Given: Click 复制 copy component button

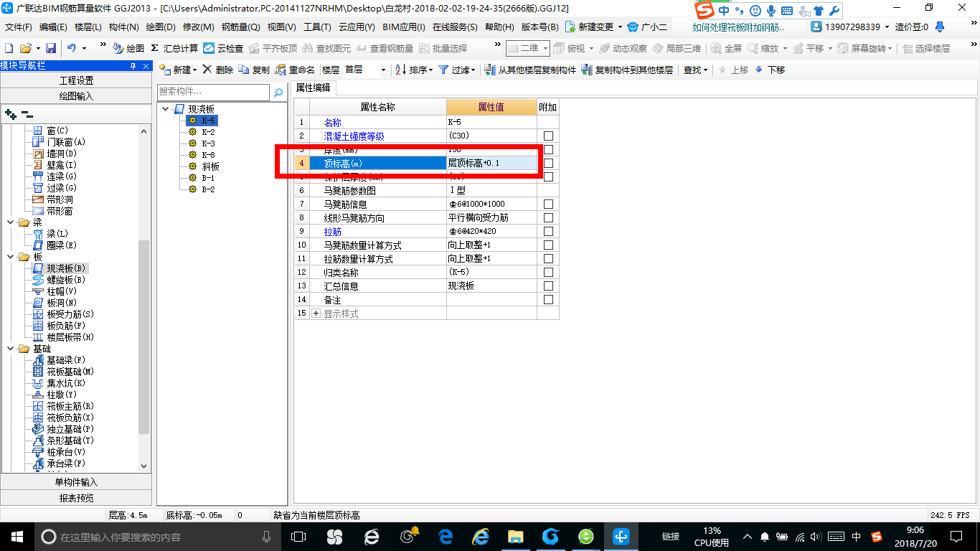Looking at the screenshot, I should 254,70.
